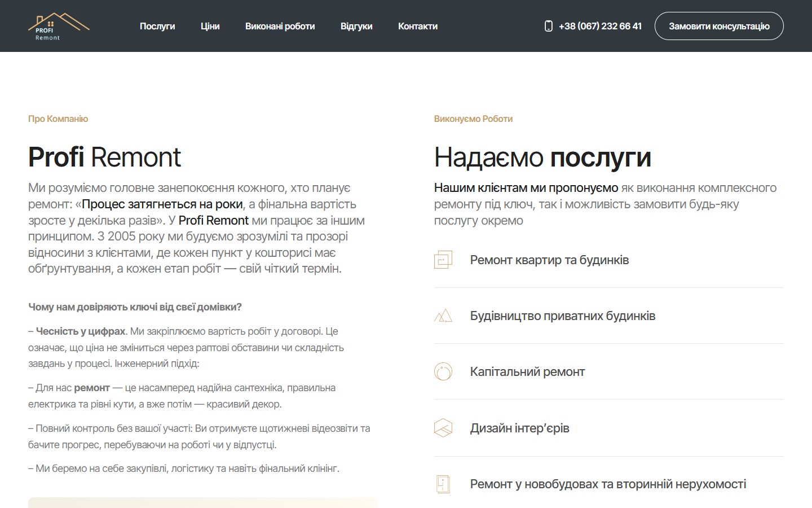
Task: Open the Дизайн інтер'єрів service link
Action: tap(519, 428)
